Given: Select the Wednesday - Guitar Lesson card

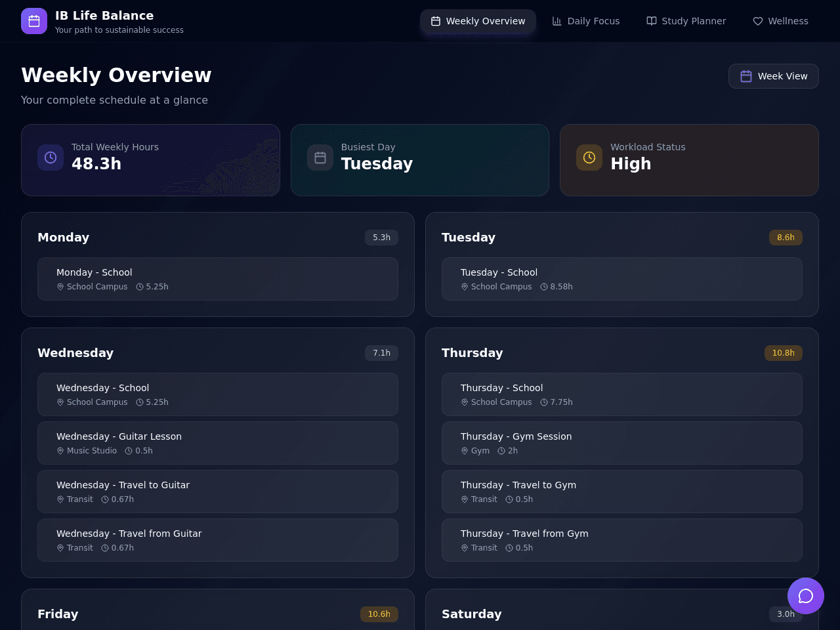Looking at the screenshot, I should tap(218, 443).
